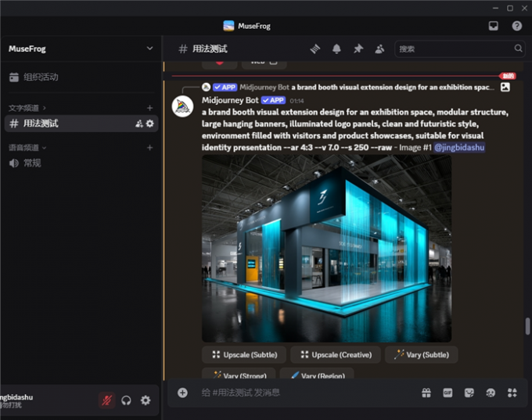This screenshot has width=532, height=420.
Task: Join the 常规 voice channel
Action: point(81,163)
